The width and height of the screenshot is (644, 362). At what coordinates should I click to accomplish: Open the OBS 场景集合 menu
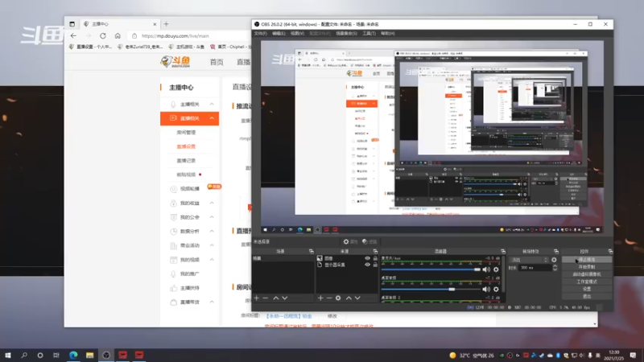click(x=346, y=33)
